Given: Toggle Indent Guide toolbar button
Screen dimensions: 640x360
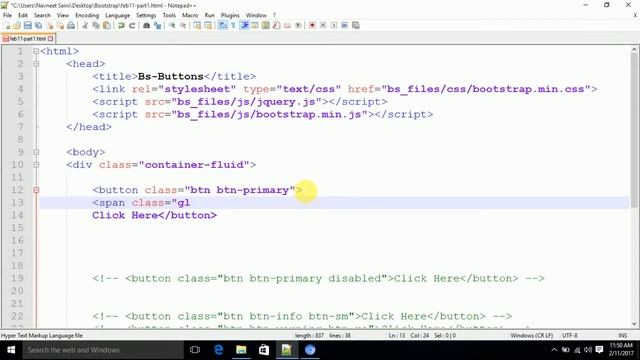Looking at the screenshot, I should [x=244, y=25].
